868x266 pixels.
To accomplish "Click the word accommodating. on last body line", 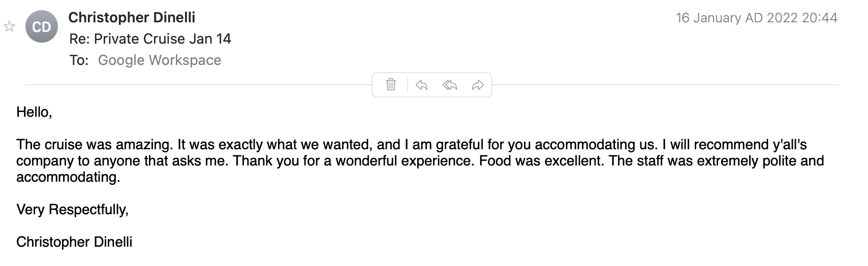I will [68, 177].
